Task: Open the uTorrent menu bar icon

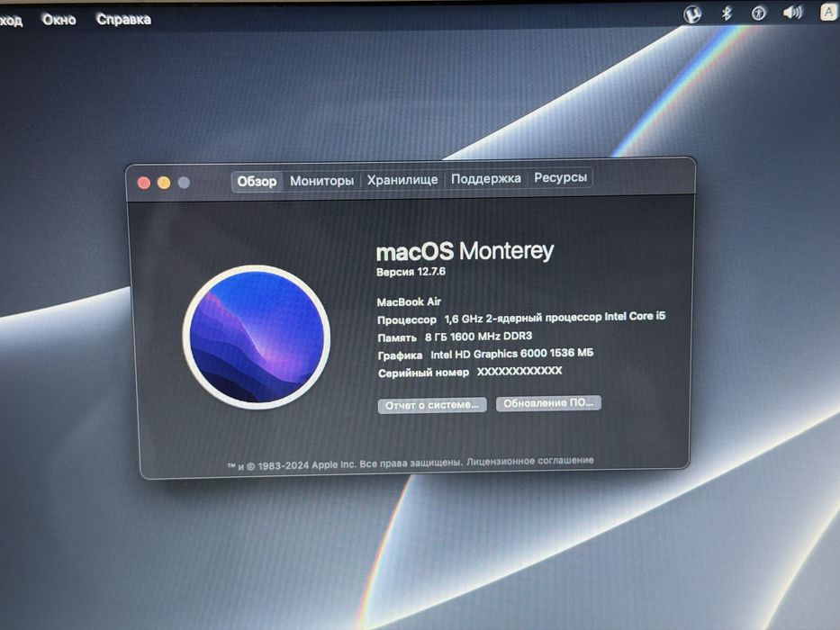Action: 692,13
